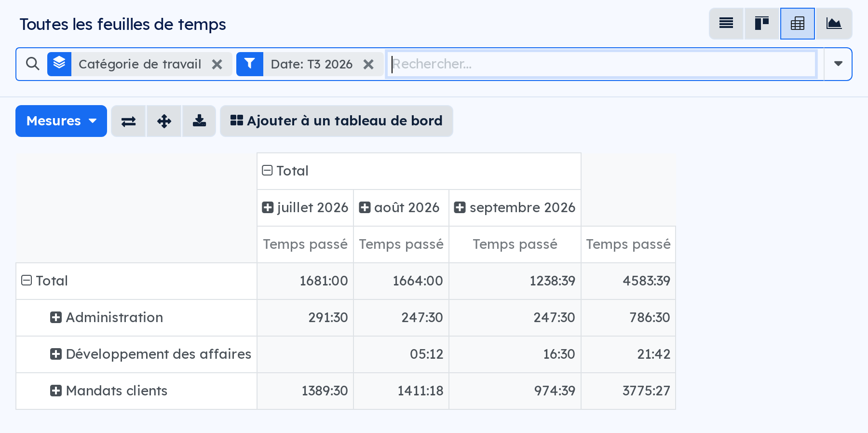
Task: Click the search magnifier icon
Action: coord(32,64)
